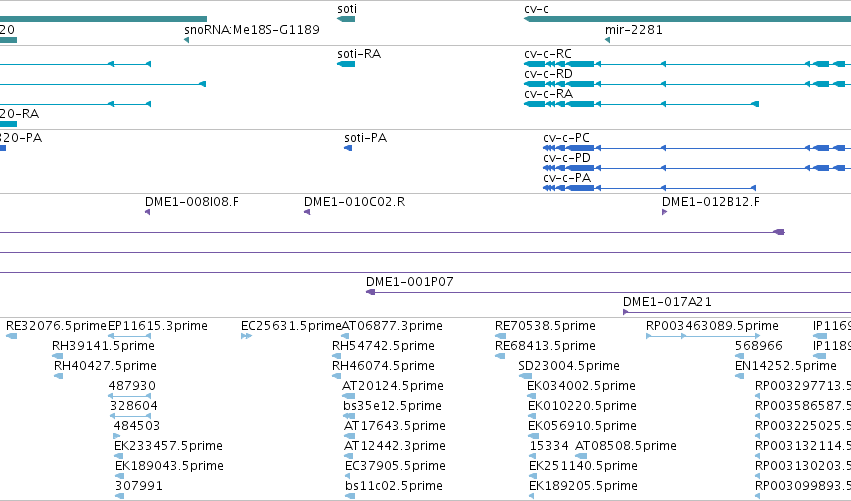Select the soti gene feature

(346, 19)
